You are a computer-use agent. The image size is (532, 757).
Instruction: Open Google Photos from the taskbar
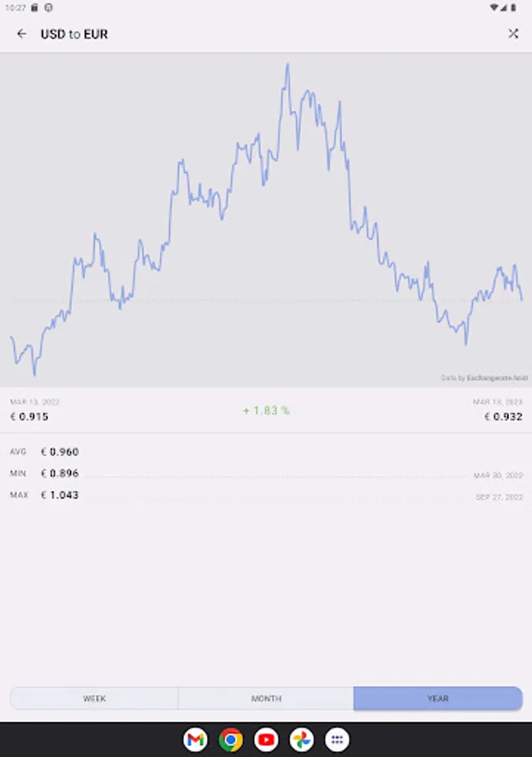[302, 740]
